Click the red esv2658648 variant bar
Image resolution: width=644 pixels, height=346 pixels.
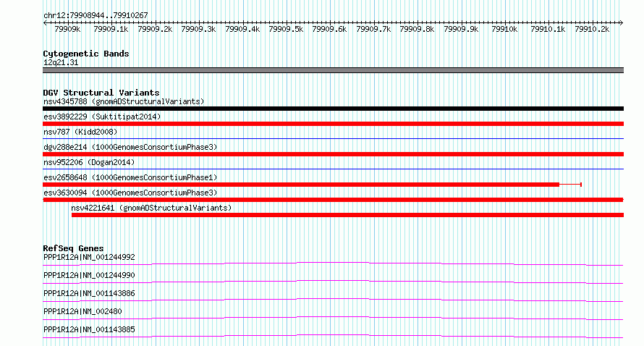pyautogui.click(x=301, y=185)
